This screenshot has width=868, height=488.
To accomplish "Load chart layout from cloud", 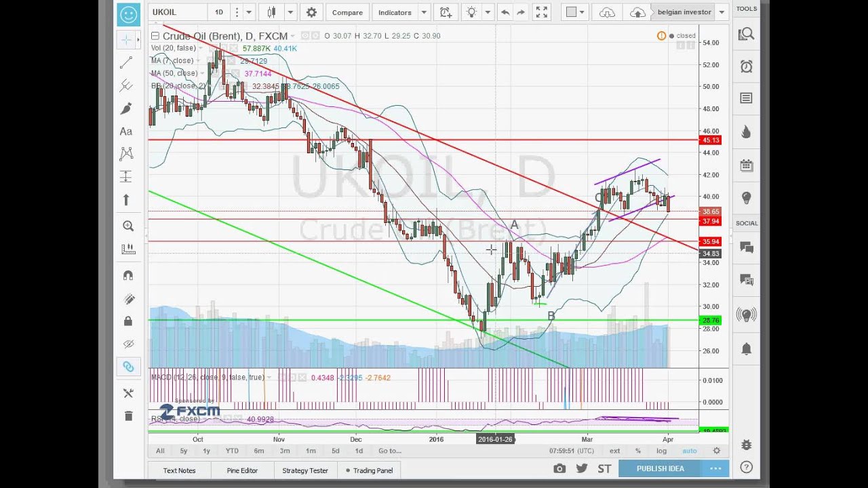I will pyautogui.click(x=608, y=12).
